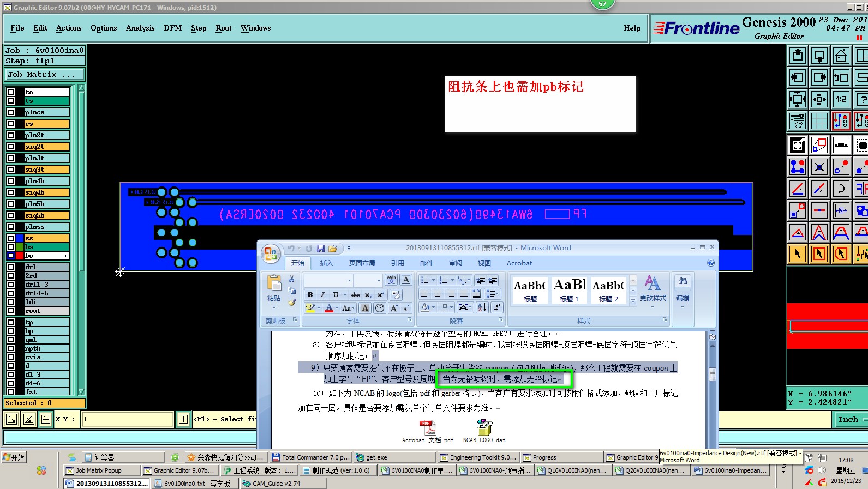The image size is (868, 489).
Task: Click the Word Office button orb
Action: click(271, 254)
